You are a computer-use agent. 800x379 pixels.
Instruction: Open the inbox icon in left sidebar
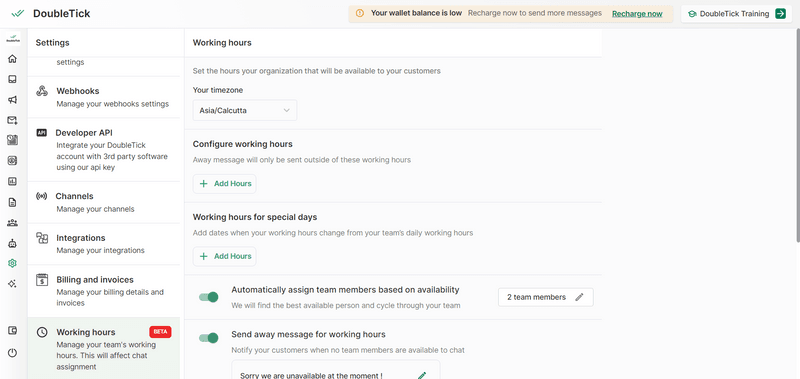pyautogui.click(x=12, y=79)
